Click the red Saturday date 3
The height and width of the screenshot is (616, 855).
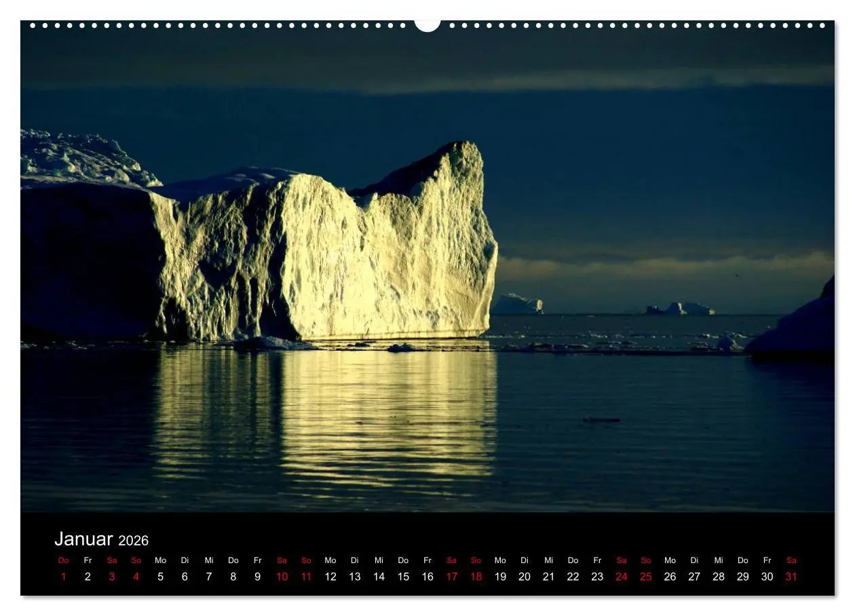coord(111,577)
